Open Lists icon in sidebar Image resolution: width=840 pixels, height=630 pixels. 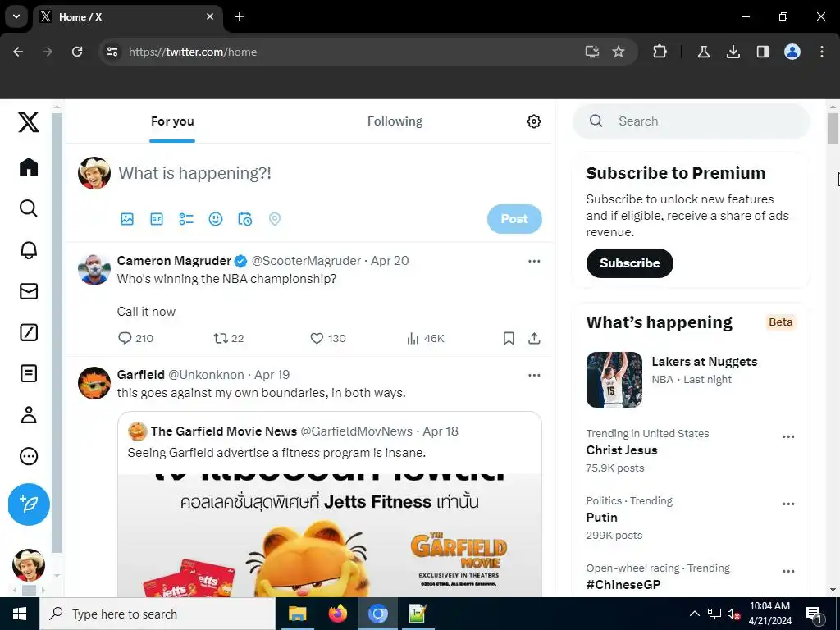[29, 373]
